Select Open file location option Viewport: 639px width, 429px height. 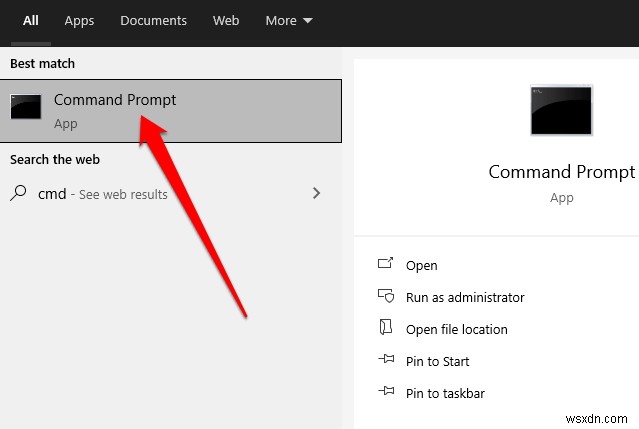pyautogui.click(x=457, y=329)
